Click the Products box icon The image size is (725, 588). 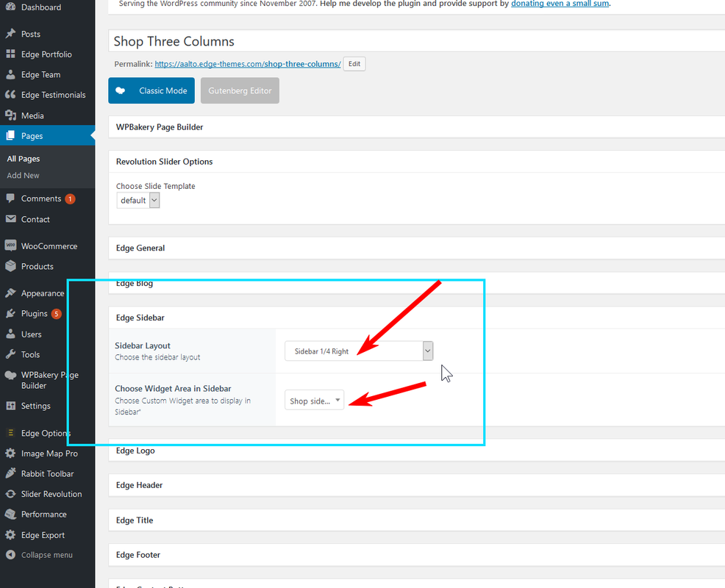(x=10, y=266)
